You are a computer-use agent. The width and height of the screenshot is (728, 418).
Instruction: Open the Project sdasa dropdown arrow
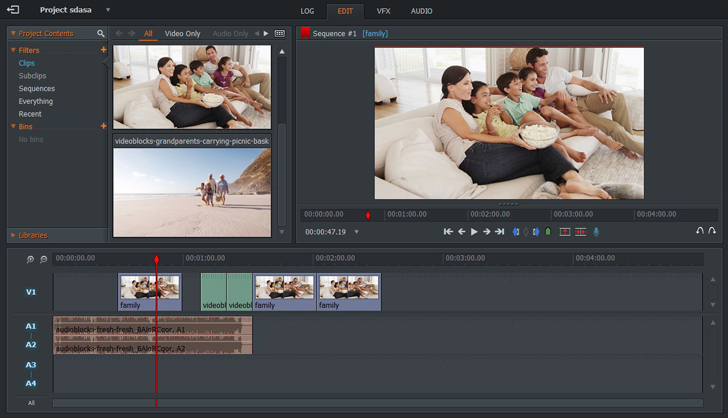[x=108, y=10]
